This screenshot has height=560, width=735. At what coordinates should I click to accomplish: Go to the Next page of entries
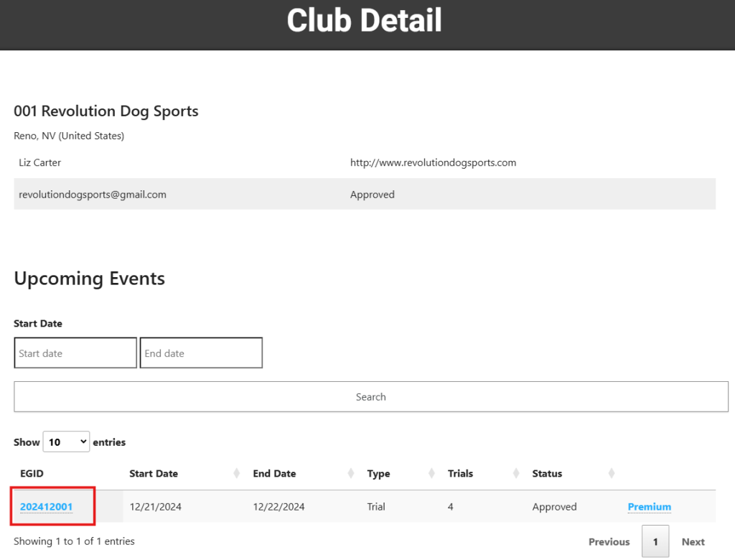693,542
